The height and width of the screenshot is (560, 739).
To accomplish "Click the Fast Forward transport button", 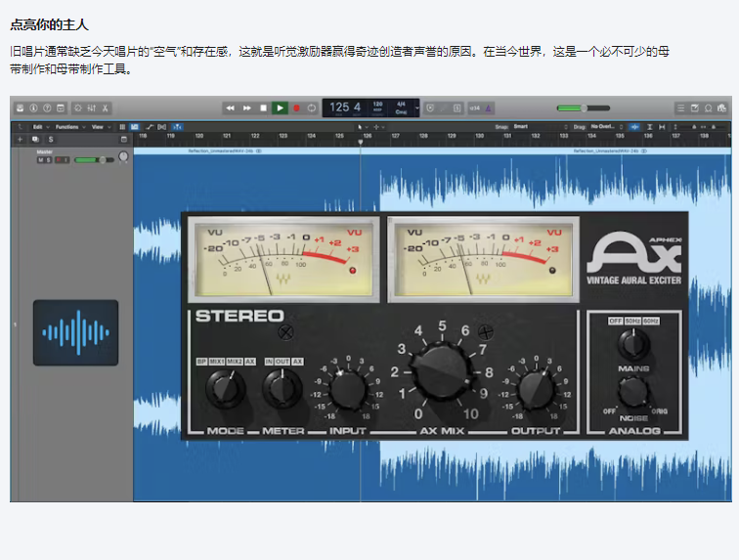I will tap(247, 108).
